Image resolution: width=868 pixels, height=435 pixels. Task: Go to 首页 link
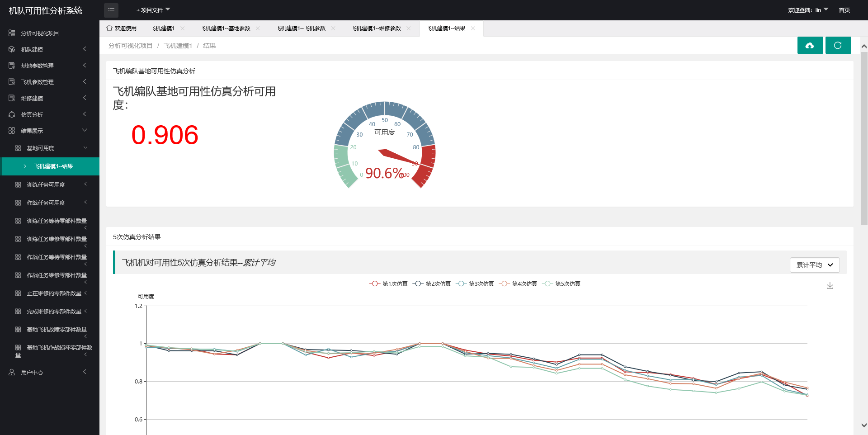point(844,10)
